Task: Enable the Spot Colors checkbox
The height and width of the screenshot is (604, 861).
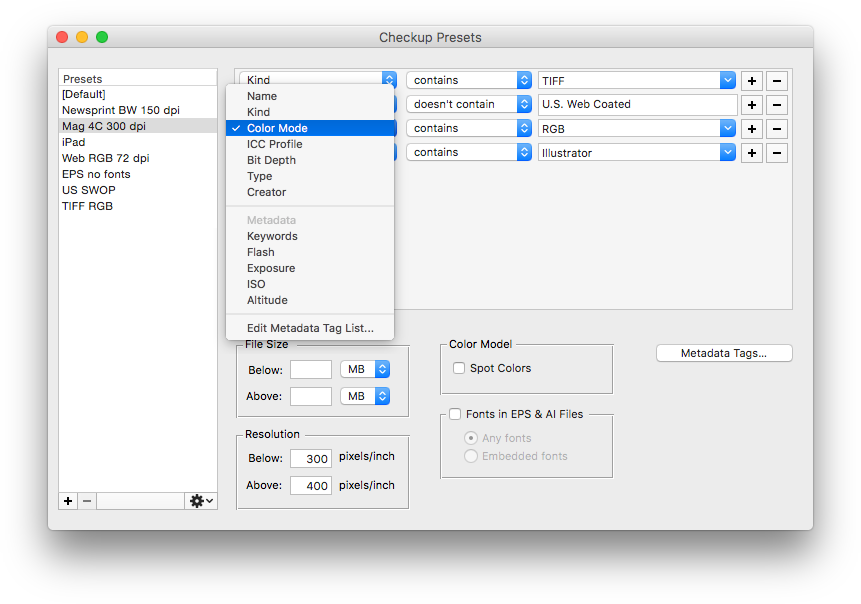Action: point(459,368)
